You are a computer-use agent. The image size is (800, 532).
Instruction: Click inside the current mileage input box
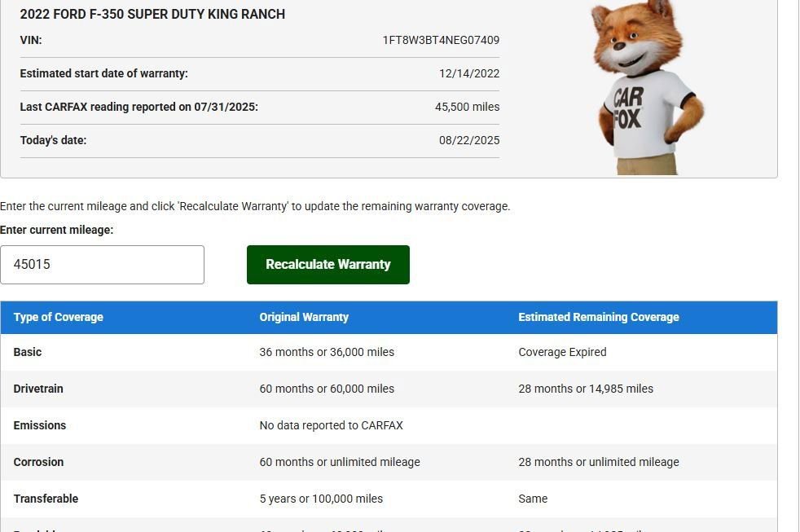point(102,264)
